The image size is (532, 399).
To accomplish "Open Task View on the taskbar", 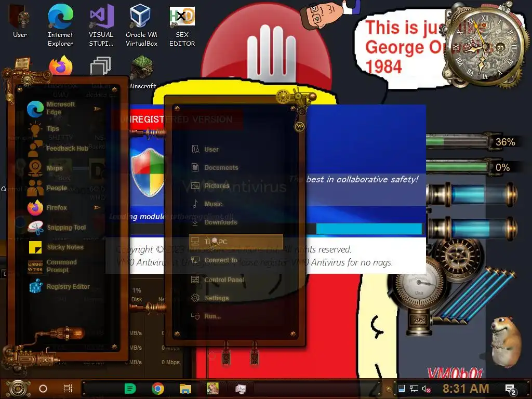I will point(68,389).
